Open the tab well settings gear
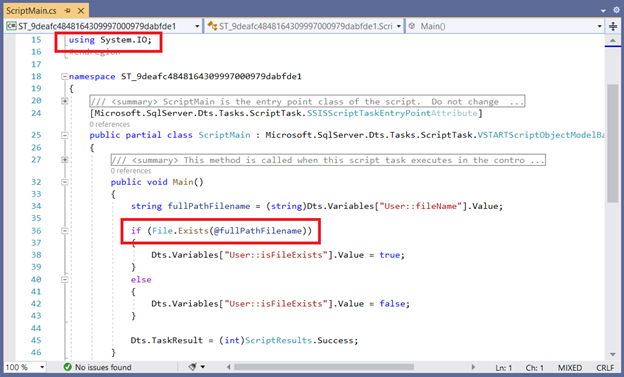Image resolution: width=624 pixels, height=377 pixels. (616, 10)
